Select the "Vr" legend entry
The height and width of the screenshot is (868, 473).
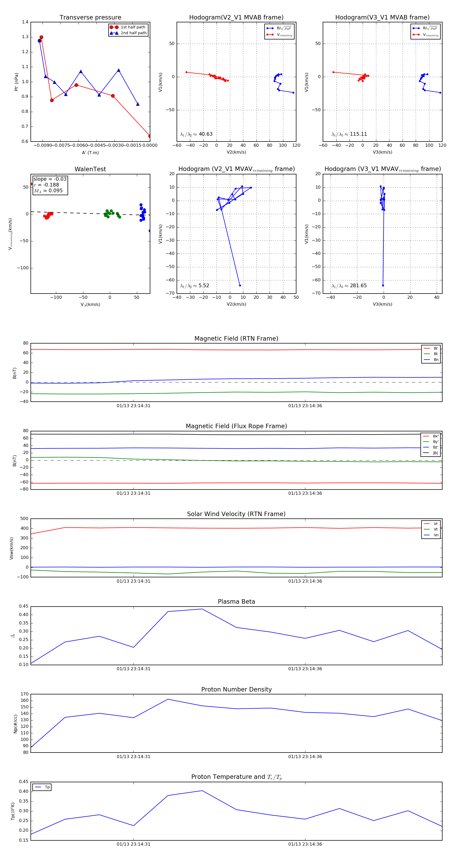pos(431,524)
